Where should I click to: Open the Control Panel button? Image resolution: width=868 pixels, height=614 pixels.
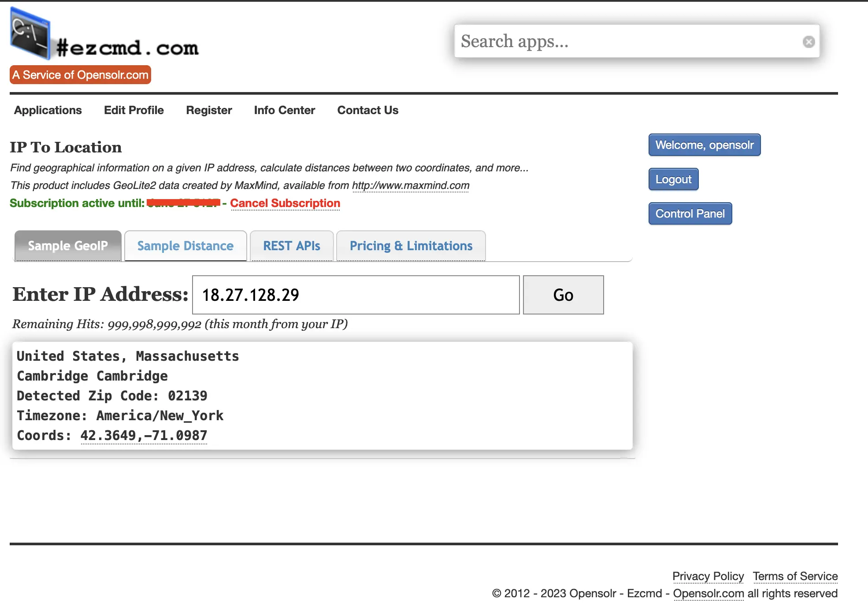coord(690,214)
